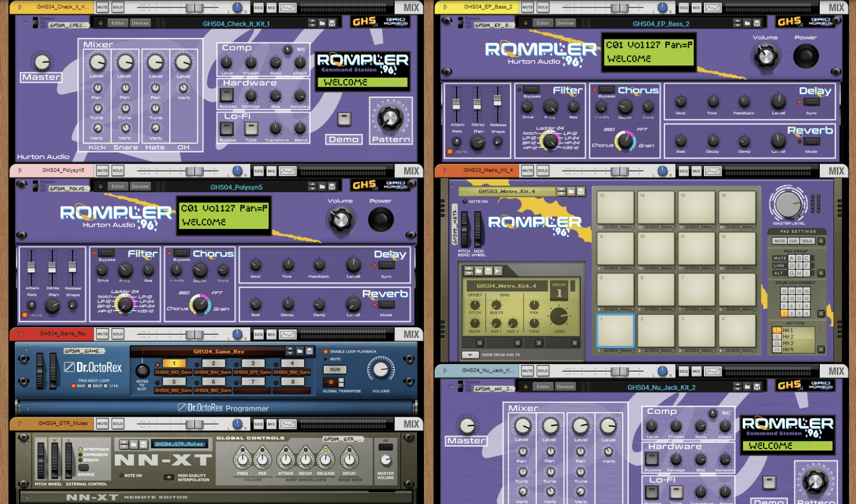Browse NN-XT patches for GHS04_GTR_Mutes

(x=134, y=444)
